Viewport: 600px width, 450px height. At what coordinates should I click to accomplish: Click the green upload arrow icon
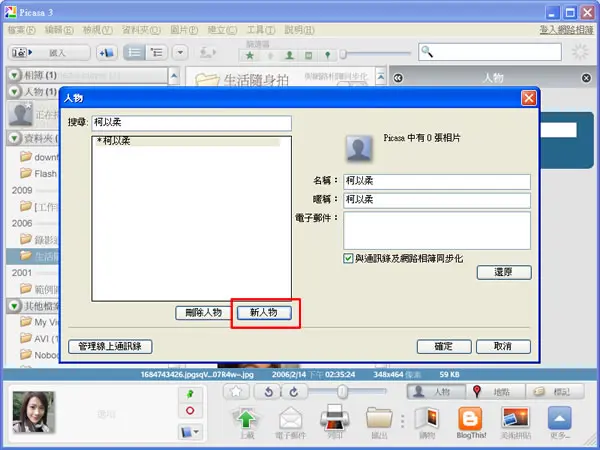(247, 419)
